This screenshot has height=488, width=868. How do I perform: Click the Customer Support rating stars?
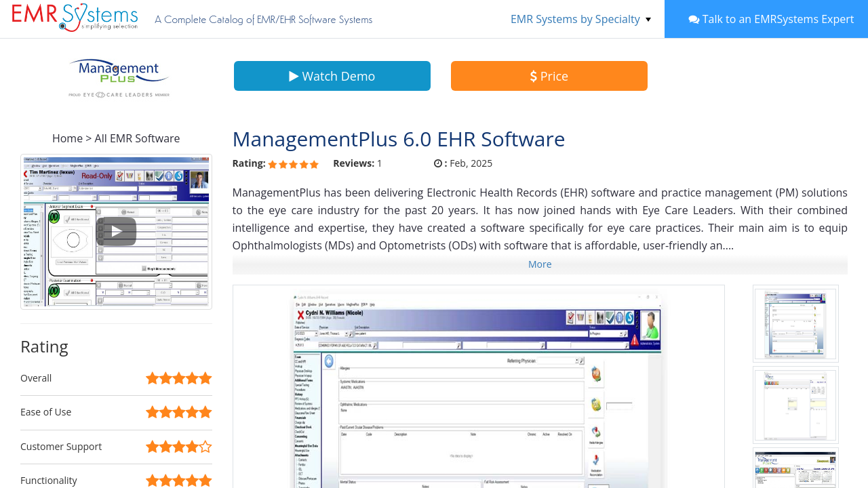179,447
